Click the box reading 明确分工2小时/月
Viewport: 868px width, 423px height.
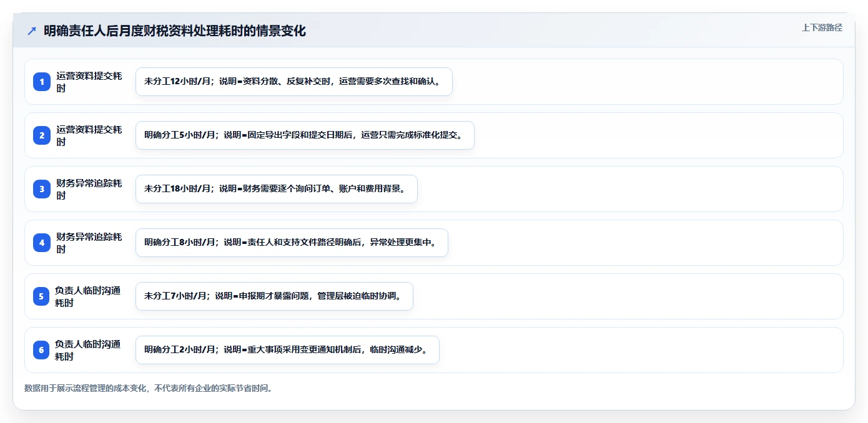click(x=287, y=350)
